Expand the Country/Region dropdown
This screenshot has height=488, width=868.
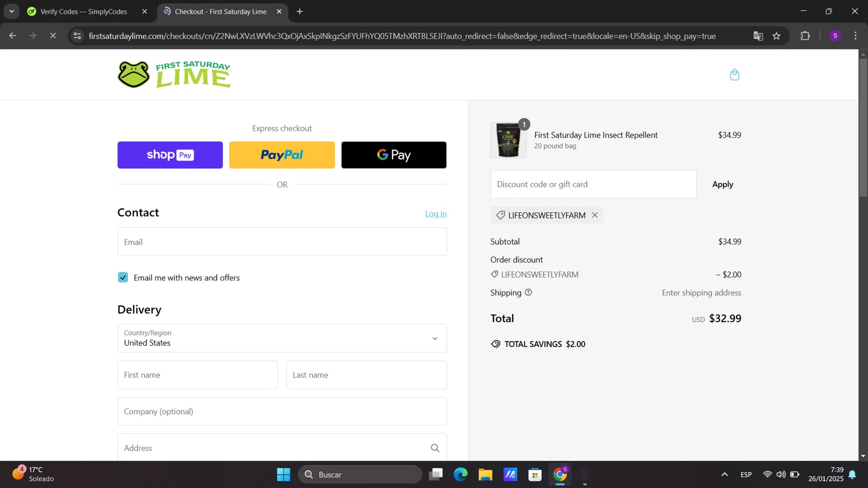282,338
